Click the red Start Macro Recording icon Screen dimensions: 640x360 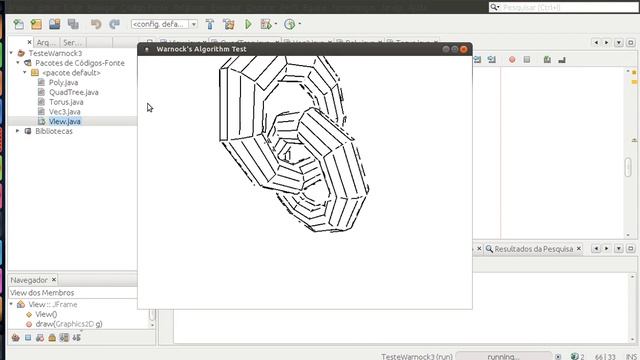click(512, 60)
